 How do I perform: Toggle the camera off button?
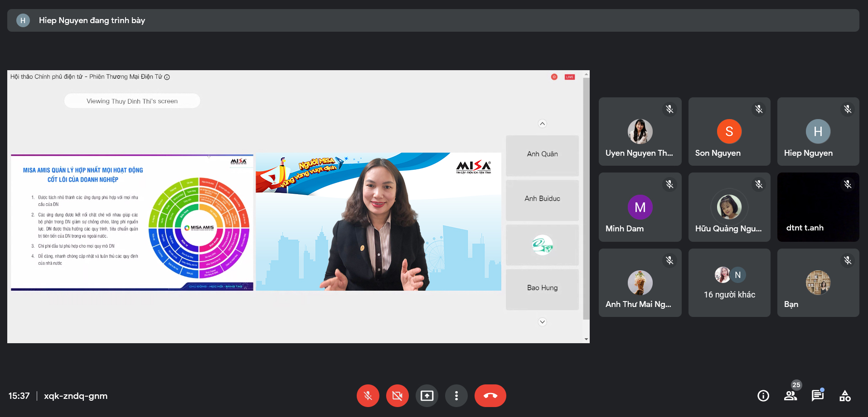click(x=398, y=396)
